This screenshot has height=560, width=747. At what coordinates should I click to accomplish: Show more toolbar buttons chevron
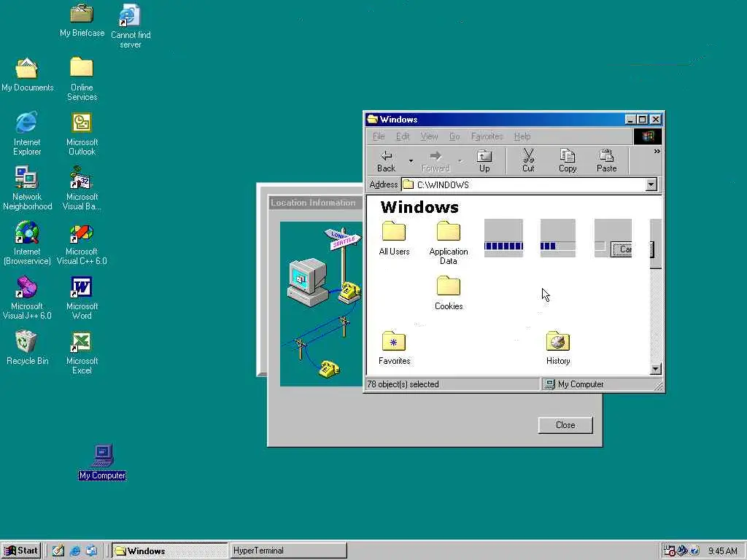(x=657, y=152)
